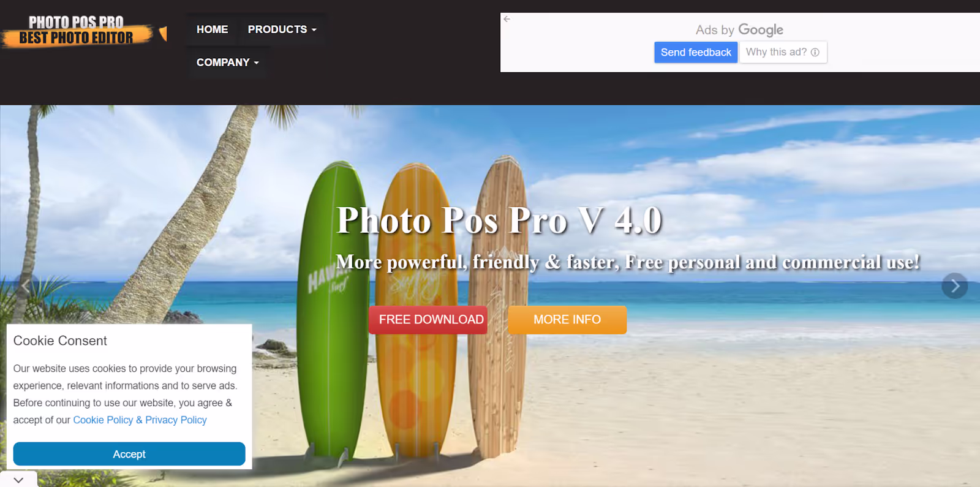The height and width of the screenshot is (487, 980).
Task: Open the Cookie Policy & Privacy Policy link
Action: pyautogui.click(x=140, y=420)
